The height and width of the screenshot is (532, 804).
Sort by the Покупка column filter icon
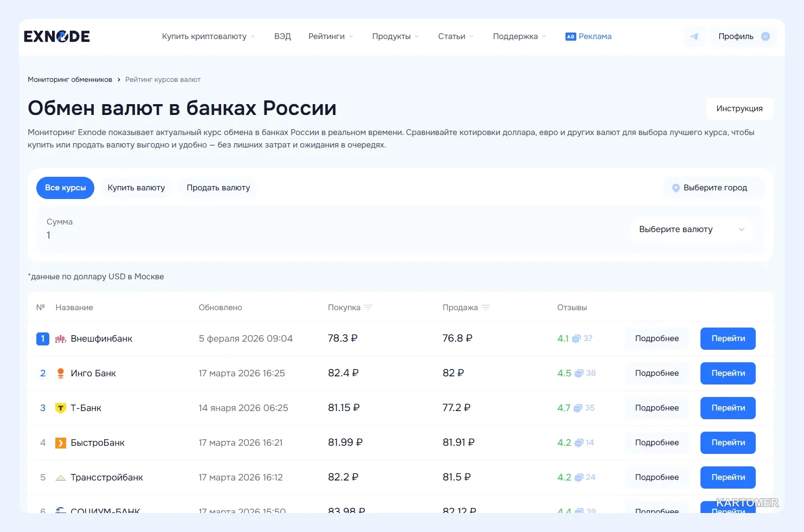(x=368, y=307)
